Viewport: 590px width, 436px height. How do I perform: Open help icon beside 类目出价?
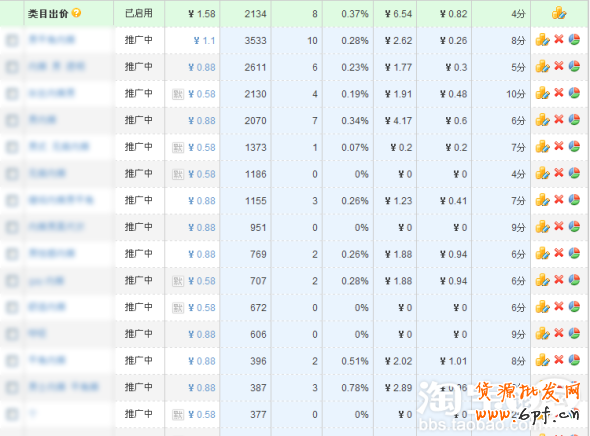coord(76,13)
